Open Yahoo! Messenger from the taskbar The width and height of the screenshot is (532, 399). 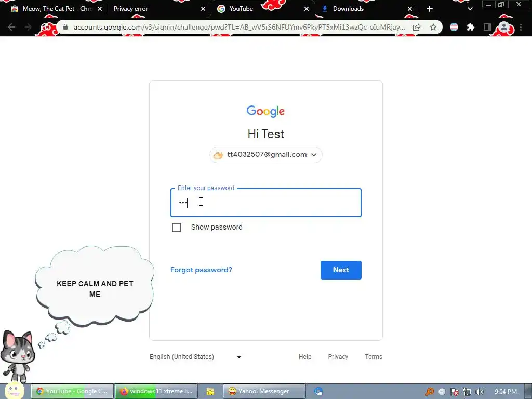pos(264,391)
